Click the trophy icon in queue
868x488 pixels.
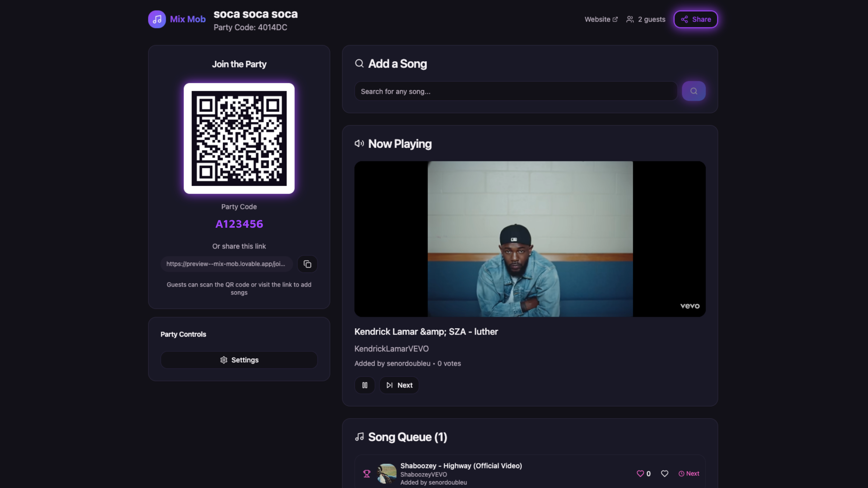click(366, 474)
